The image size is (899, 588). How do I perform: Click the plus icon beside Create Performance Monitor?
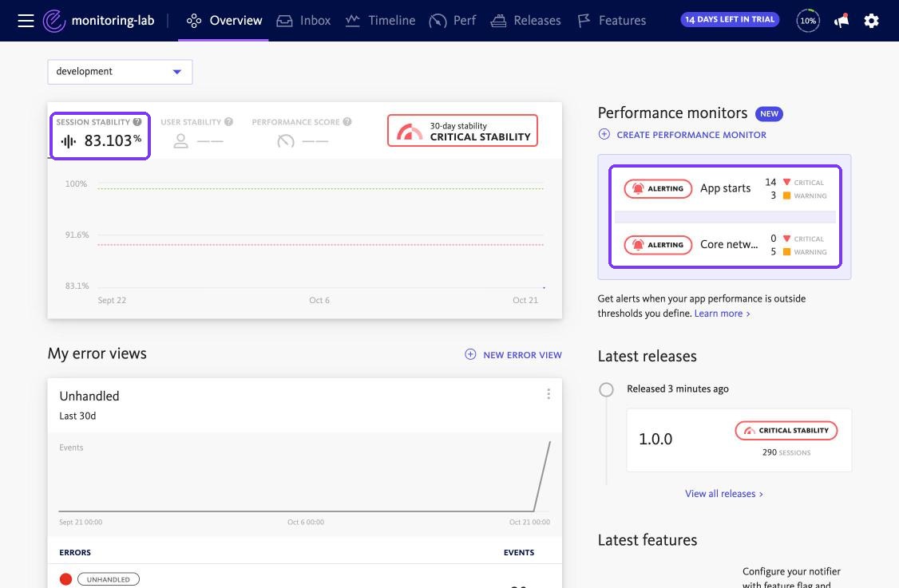pos(604,134)
